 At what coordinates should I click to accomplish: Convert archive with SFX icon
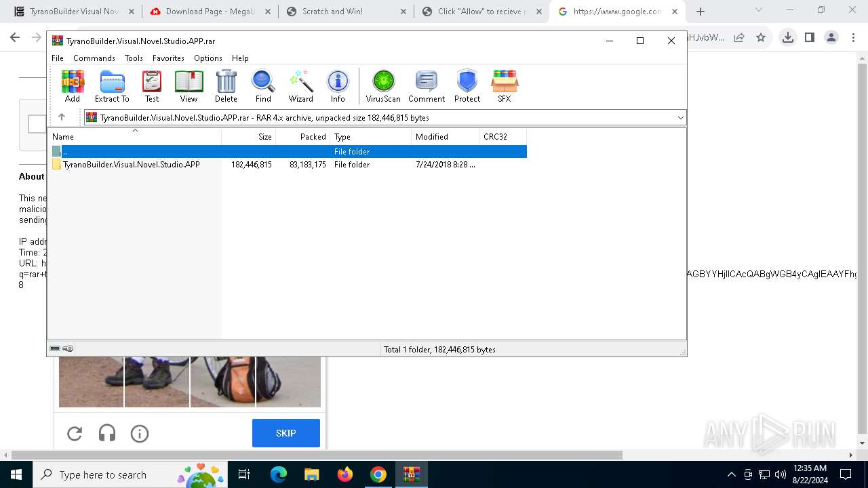(505, 86)
